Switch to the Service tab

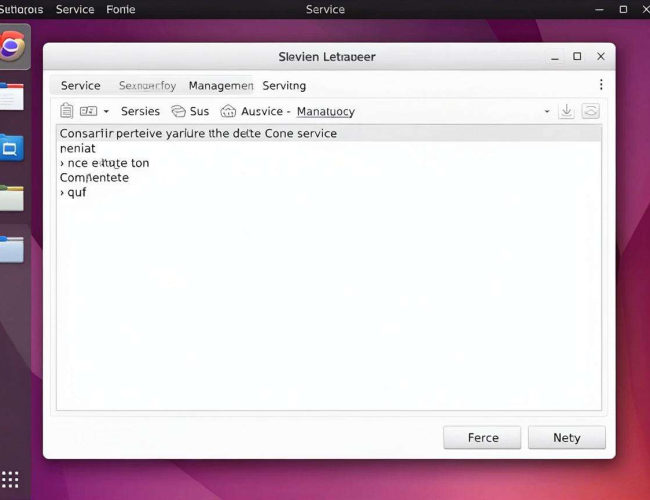[x=80, y=86]
